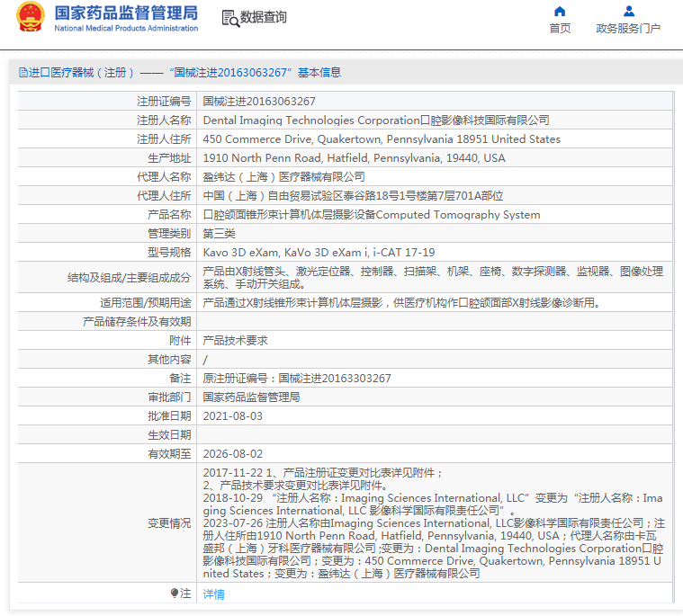Click the 生效日期 row label

click(x=169, y=435)
